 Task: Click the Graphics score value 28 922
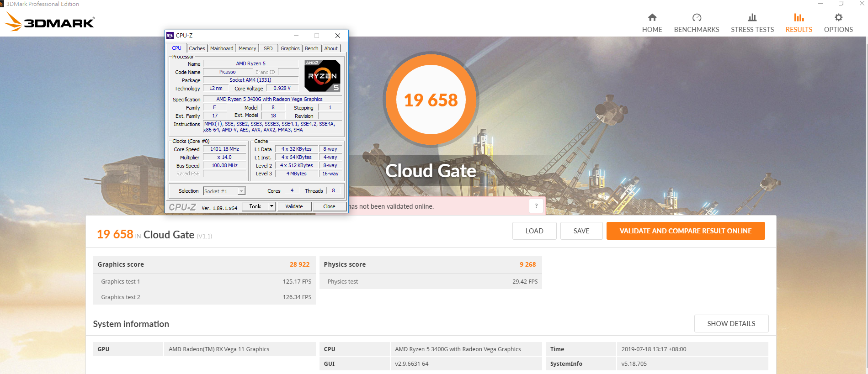[299, 264]
